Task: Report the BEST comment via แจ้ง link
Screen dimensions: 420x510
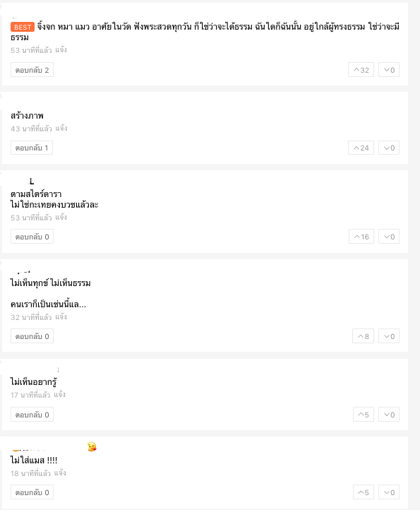Action: [x=61, y=49]
